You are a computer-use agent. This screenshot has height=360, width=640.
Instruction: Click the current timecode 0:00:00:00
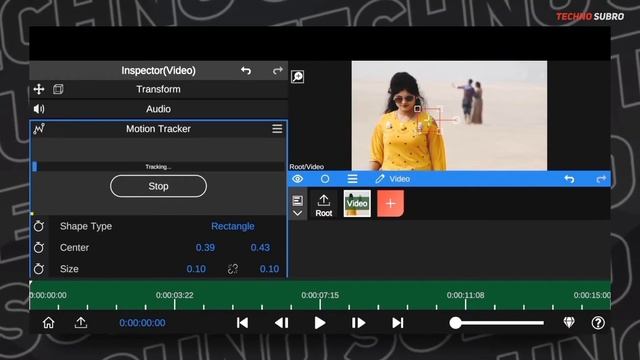(x=142, y=323)
